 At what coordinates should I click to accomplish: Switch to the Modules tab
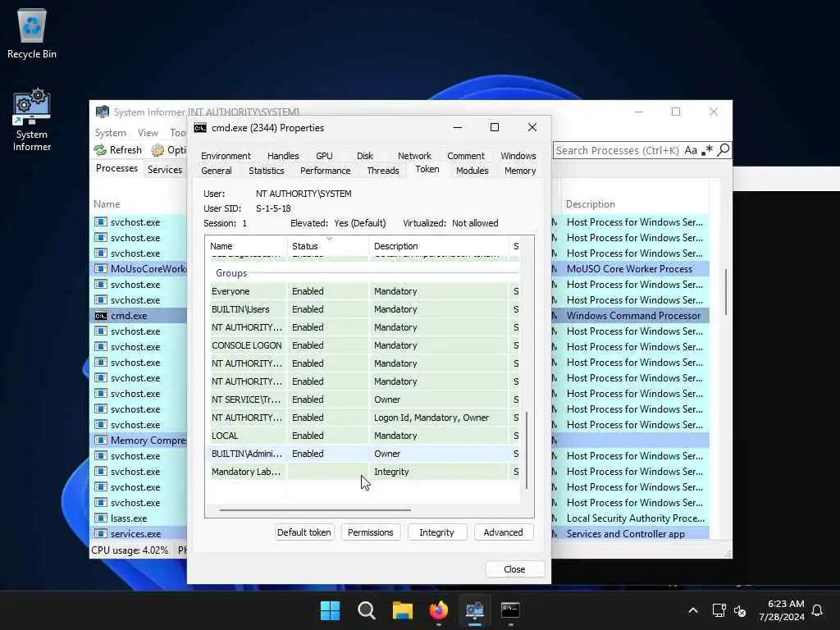[x=472, y=171]
